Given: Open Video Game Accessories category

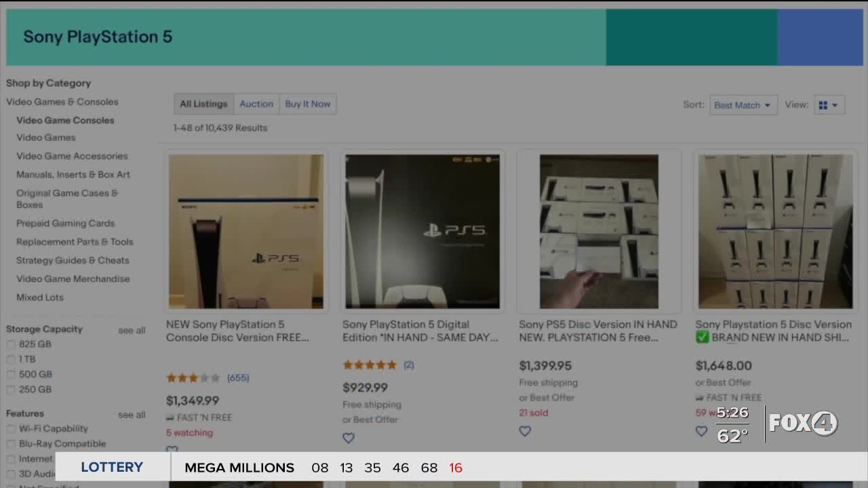Looking at the screenshot, I should (x=72, y=156).
